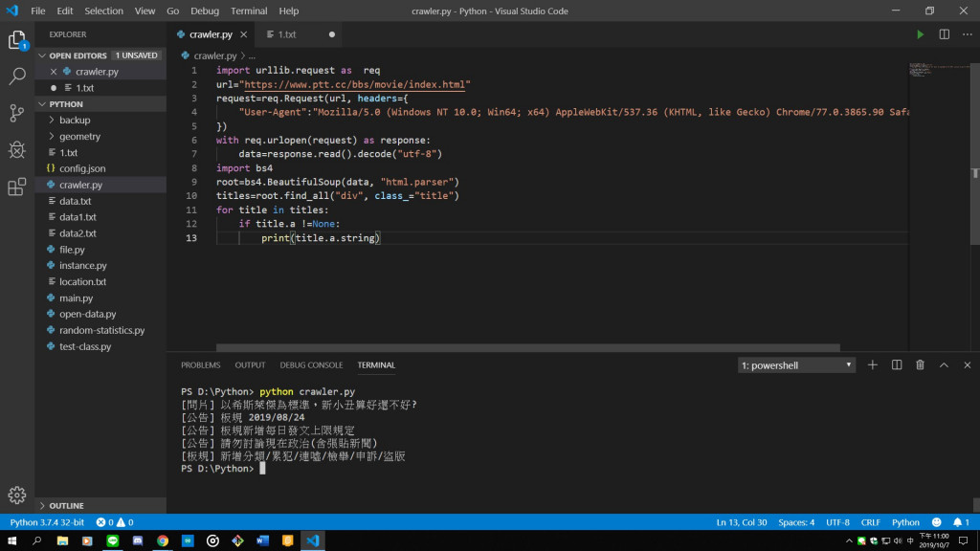Open the View menu
Viewport: 980px width, 551px height.
(x=145, y=11)
